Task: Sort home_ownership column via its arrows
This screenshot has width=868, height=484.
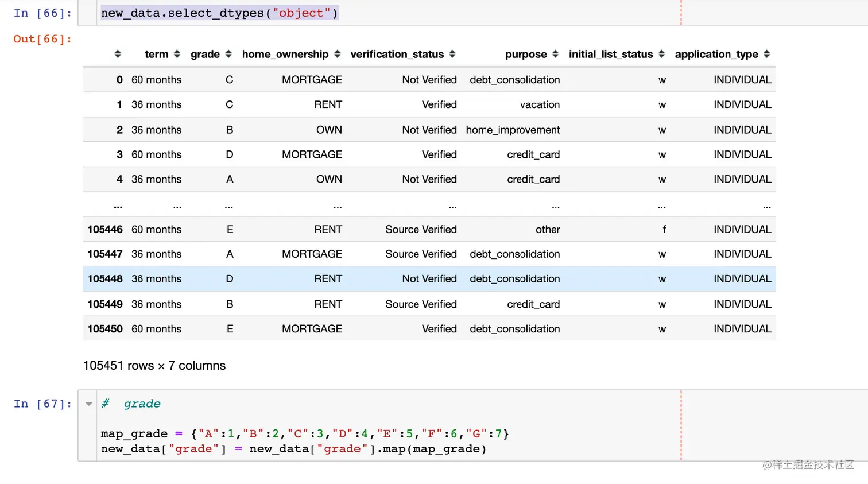Action: click(338, 54)
